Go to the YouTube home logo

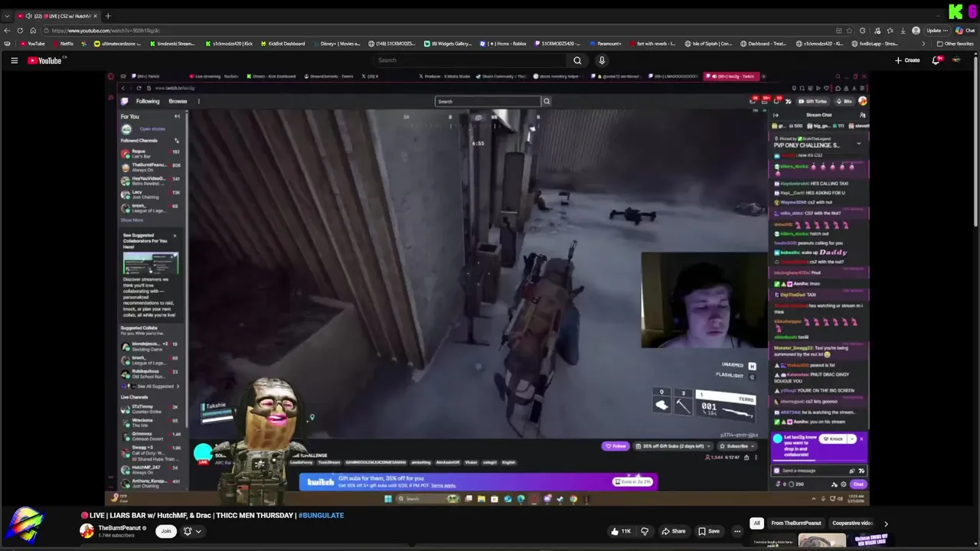44,60
